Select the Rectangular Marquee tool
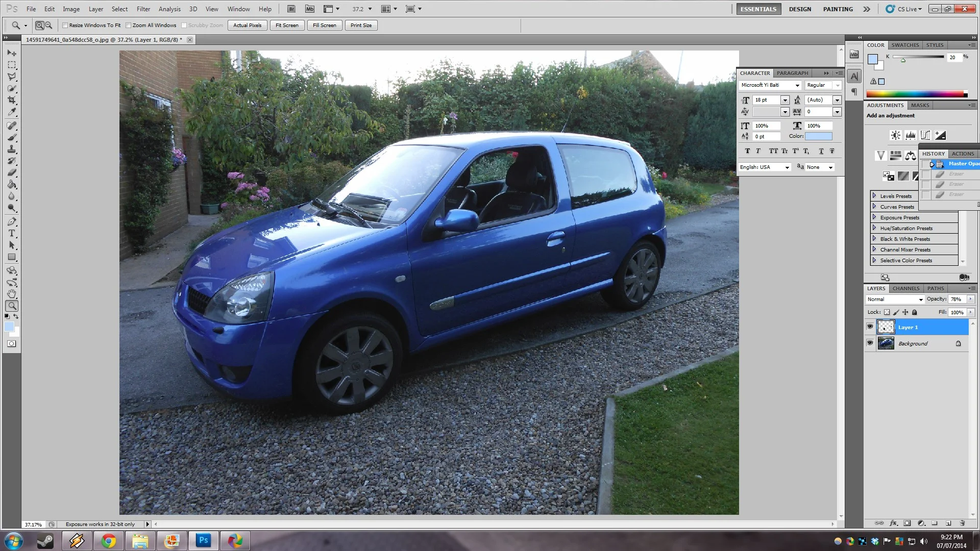 point(12,65)
